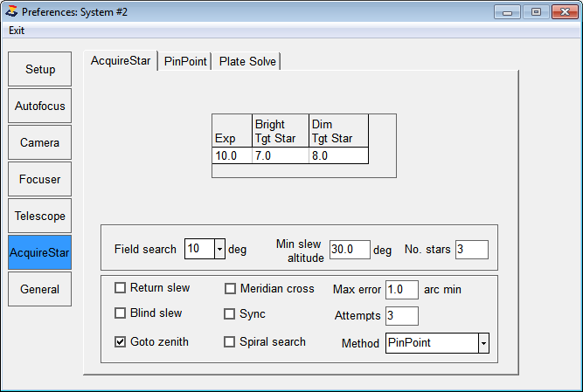This screenshot has width=583, height=392.
Task: Expand the Method dropdown showing PinPoint
Action: [483, 343]
